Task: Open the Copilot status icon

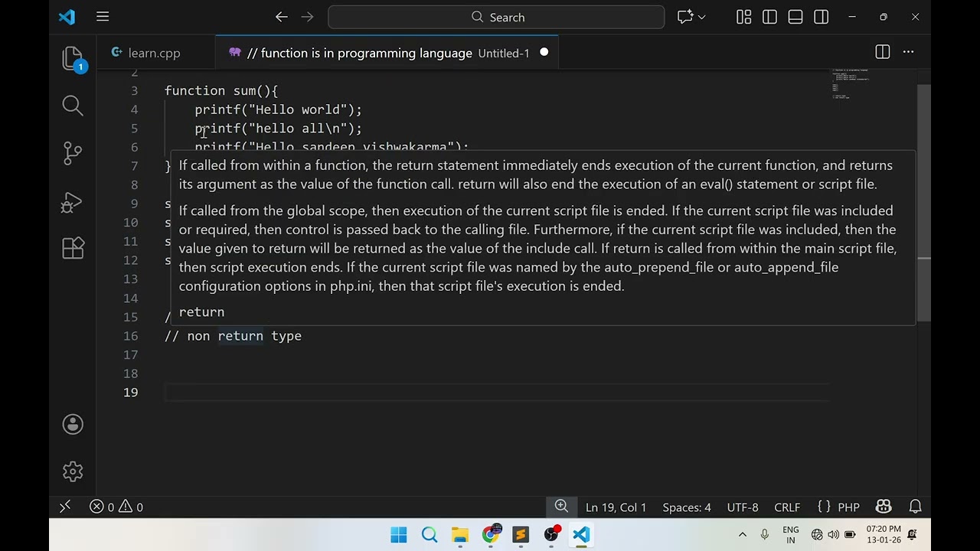Action: click(884, 507)
